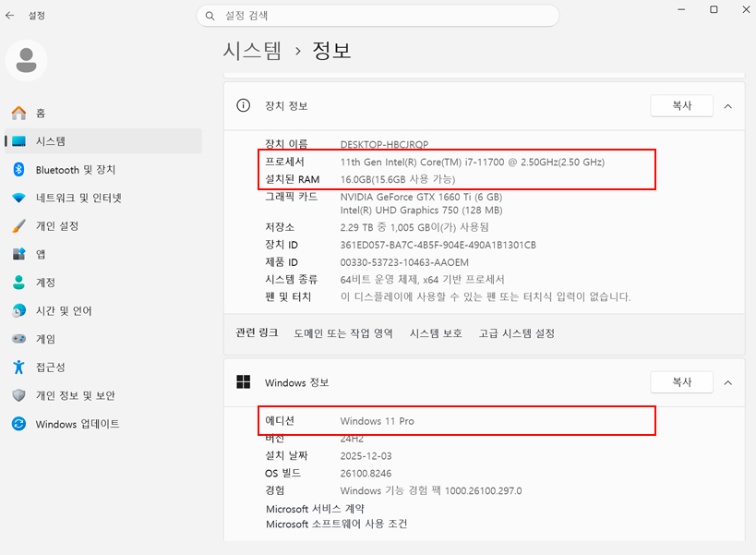Click the user profile avatar icon
Viewport: 756px width, 555px height.
26,60
